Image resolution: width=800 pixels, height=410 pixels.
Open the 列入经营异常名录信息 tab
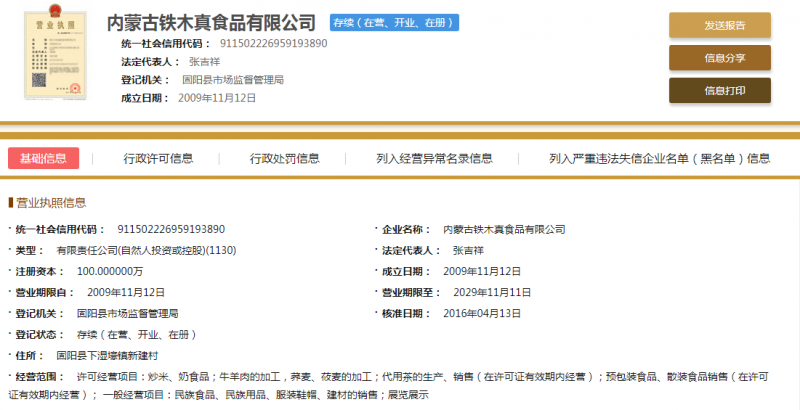point(434,159)
